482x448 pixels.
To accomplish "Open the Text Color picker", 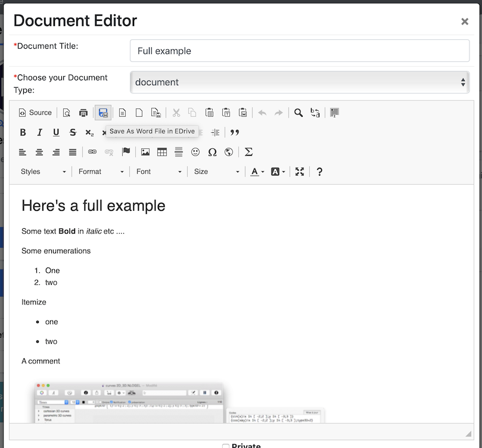I will (x=257, y=172).
